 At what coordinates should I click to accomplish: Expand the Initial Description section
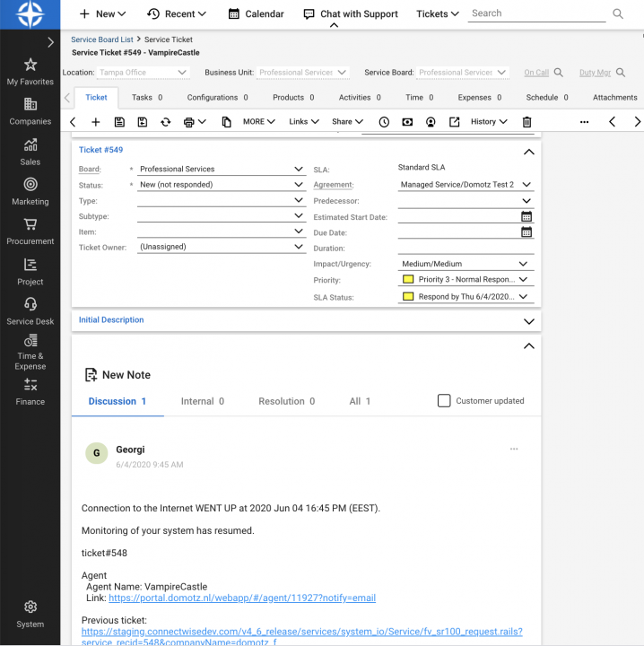point(528,320)
